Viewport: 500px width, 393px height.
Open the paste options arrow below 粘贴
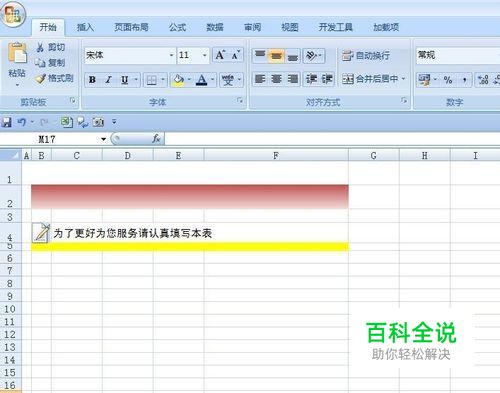point(17,85)
